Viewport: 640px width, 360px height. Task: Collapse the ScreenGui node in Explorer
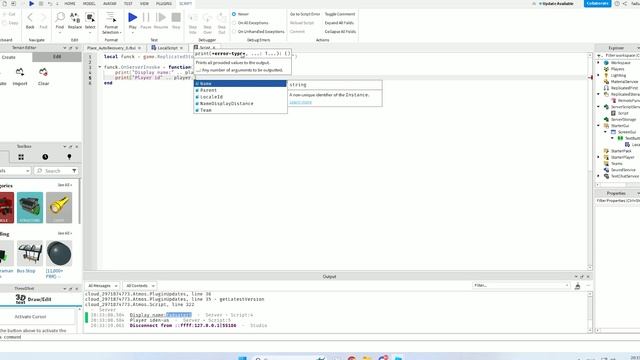coord(605,132)
